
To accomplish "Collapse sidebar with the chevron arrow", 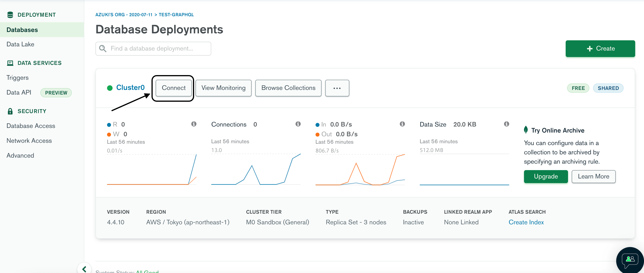I will pos(84,269).
